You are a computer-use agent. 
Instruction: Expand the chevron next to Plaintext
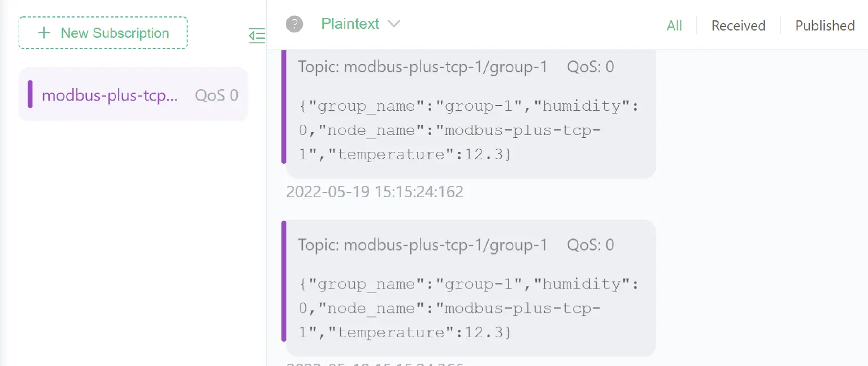pyautogui.click(x=394, y=24)
